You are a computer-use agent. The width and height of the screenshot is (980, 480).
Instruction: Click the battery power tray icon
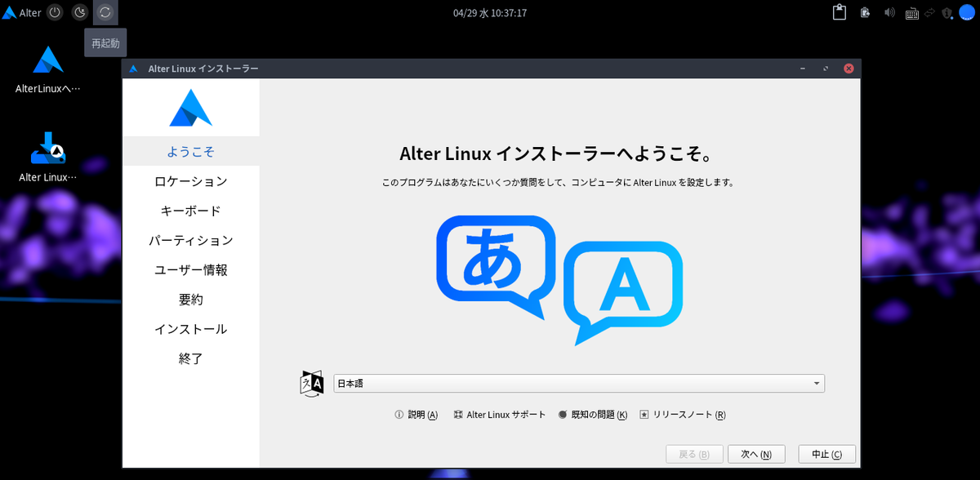tap(865, 12)
